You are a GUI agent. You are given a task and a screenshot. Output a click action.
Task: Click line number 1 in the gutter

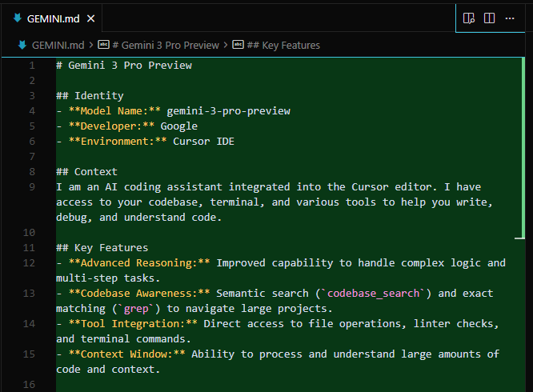(32, 66)
